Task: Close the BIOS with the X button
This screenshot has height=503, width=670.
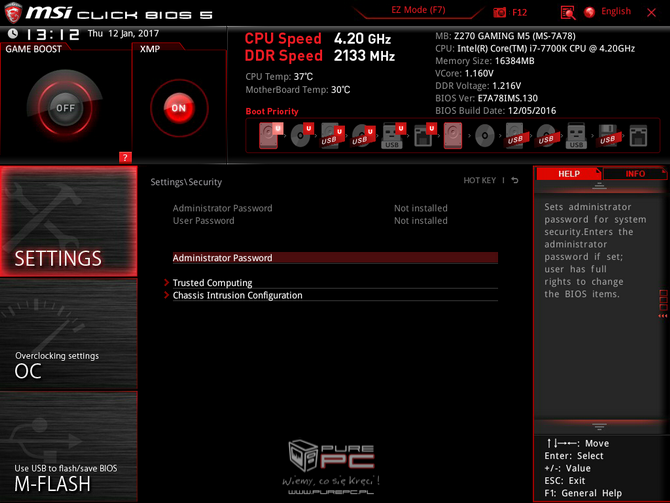Action: [651, 12]
